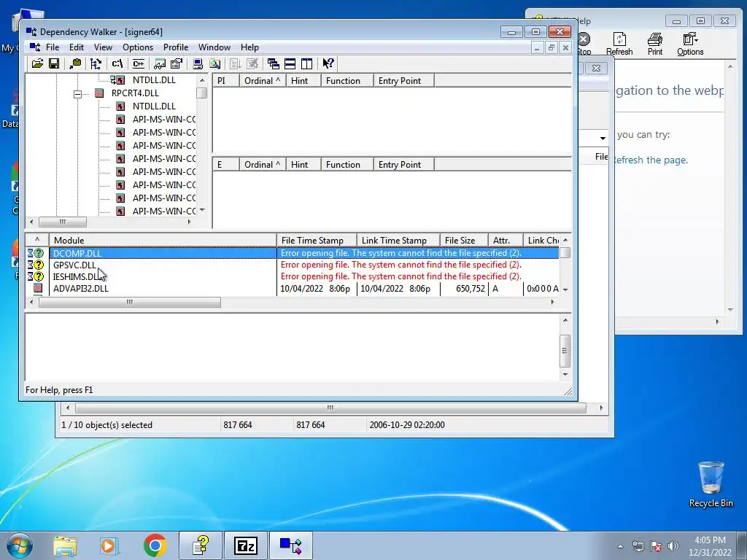Screen dimensions: 747x560
Task: Click the Open file toolbar icon
Action: click(x=37, y=63)
